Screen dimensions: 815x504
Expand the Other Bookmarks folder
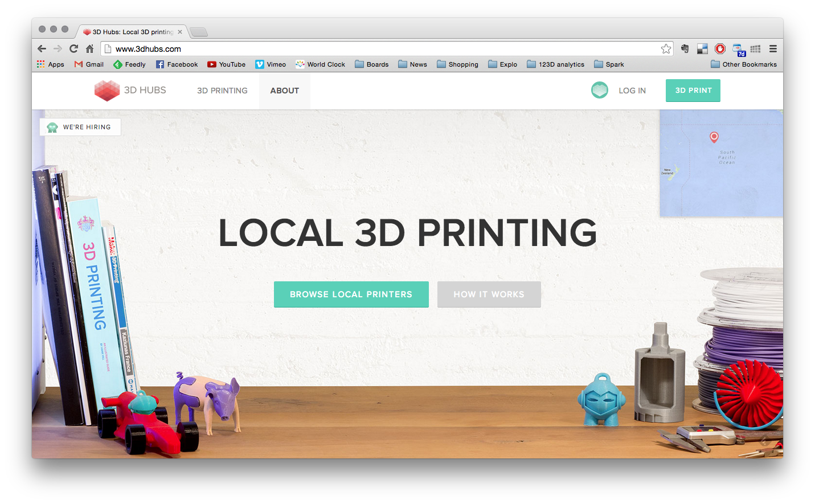click(x=743, y=64)
